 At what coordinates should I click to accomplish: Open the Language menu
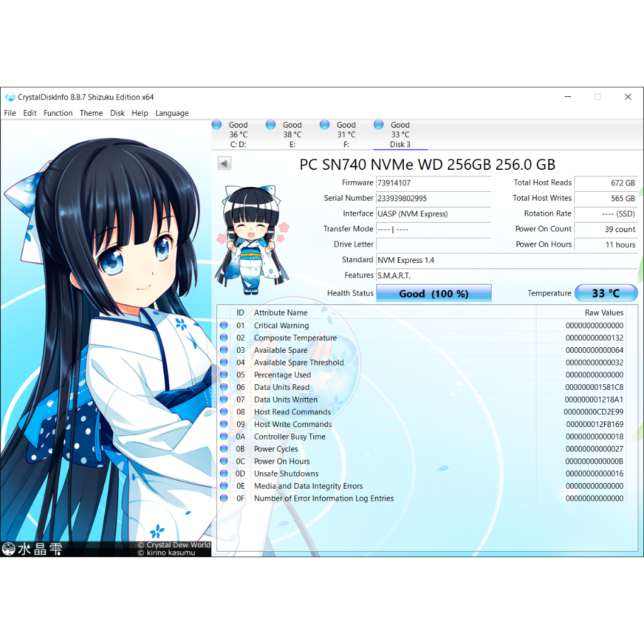(172, 113)
